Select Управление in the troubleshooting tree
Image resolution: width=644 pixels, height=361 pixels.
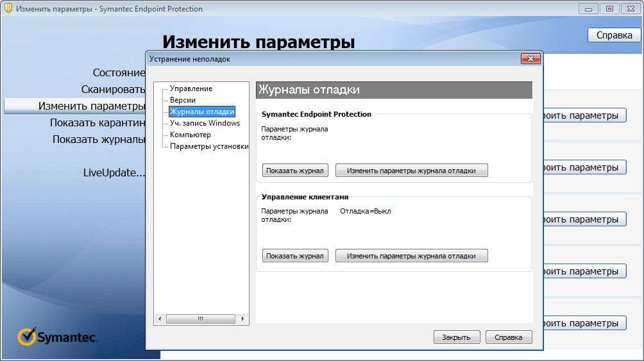(x=191, y=88)
